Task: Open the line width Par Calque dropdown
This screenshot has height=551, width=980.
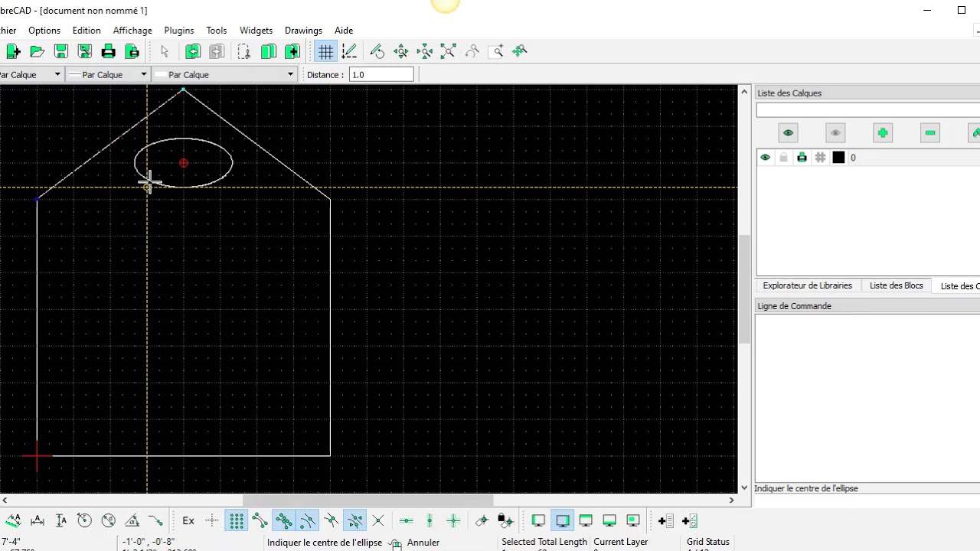Action: [107, 74]
